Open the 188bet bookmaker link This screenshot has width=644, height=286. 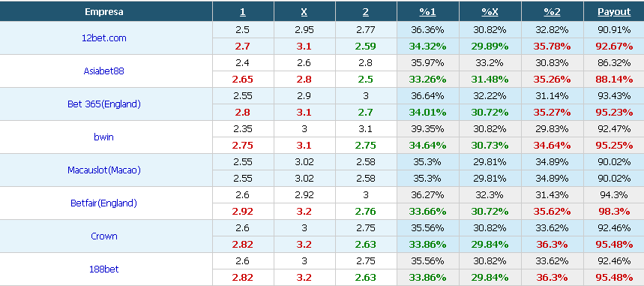click(104, 269)
